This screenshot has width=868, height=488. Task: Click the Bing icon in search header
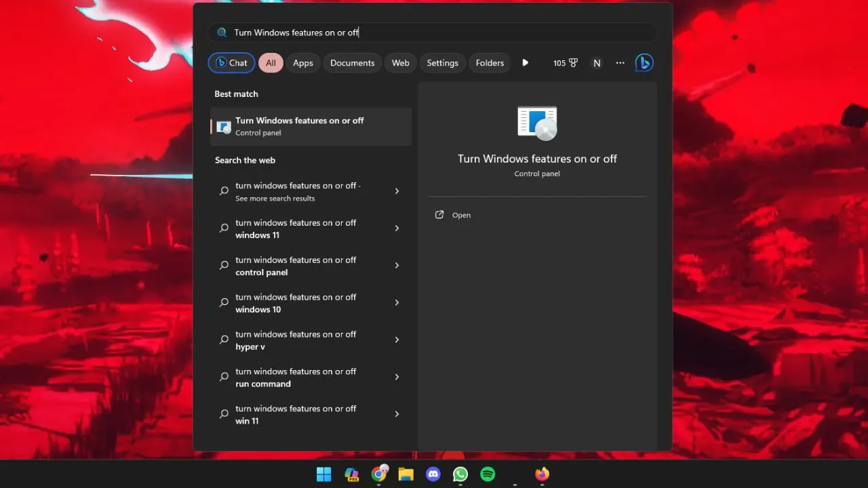[644, 63]
